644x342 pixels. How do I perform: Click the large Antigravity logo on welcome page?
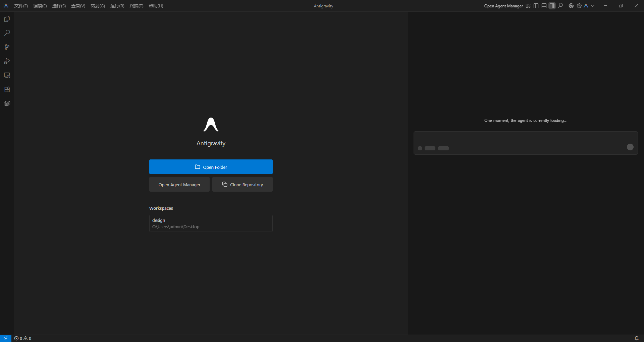(211, 125)
